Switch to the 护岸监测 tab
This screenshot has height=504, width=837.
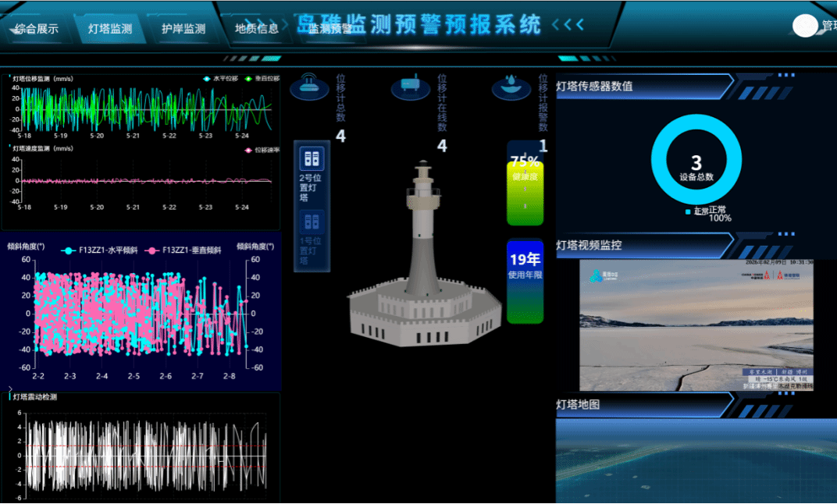(x=183, y=29)
